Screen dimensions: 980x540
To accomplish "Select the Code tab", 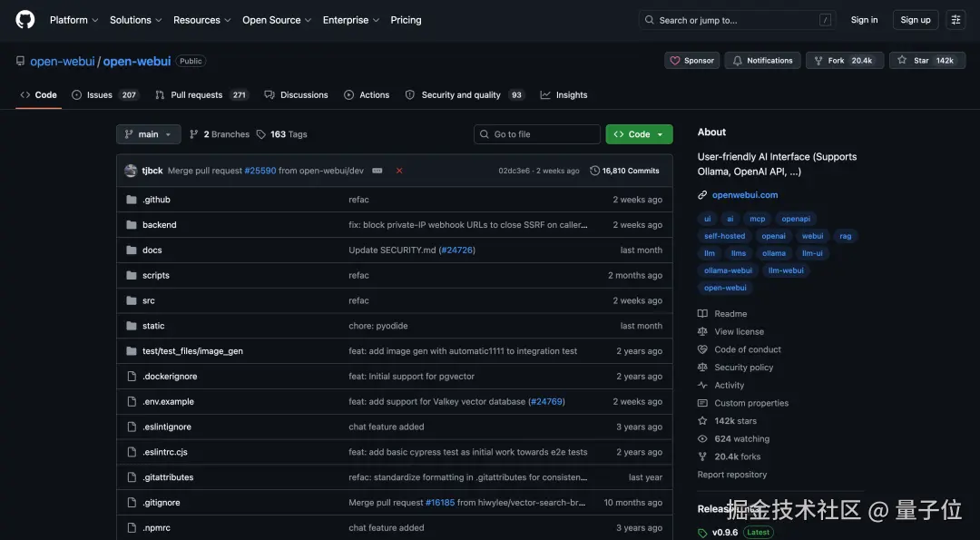I will (39, 95).
